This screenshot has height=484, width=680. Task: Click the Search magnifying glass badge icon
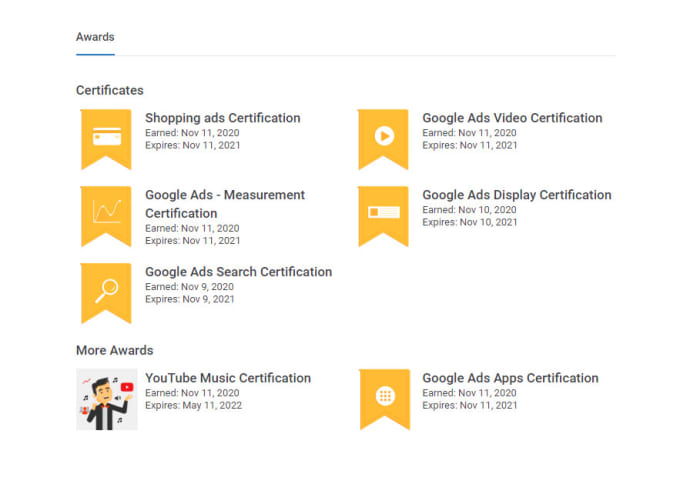point(106,293)
